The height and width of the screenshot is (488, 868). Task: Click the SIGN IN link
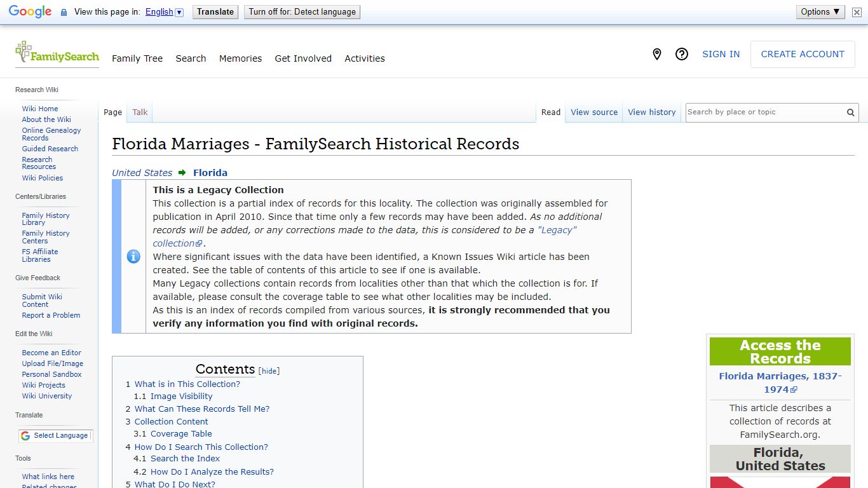(721, 55)
